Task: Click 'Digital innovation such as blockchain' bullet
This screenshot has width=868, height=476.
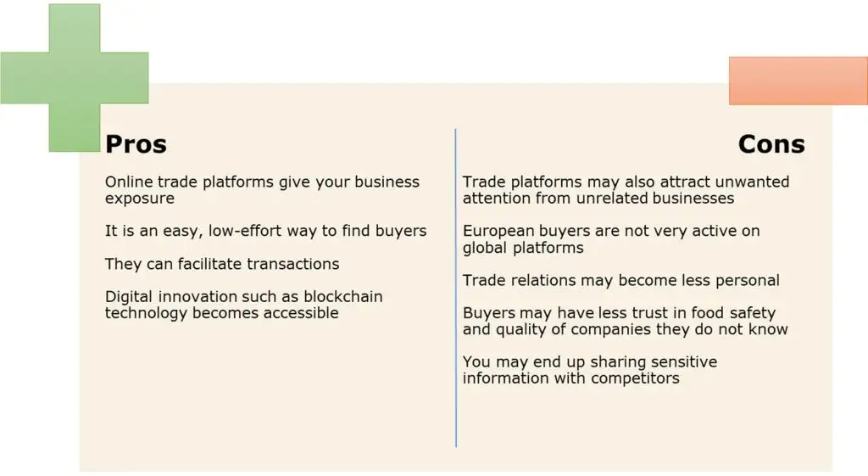Action: click(x=243, y=296)
